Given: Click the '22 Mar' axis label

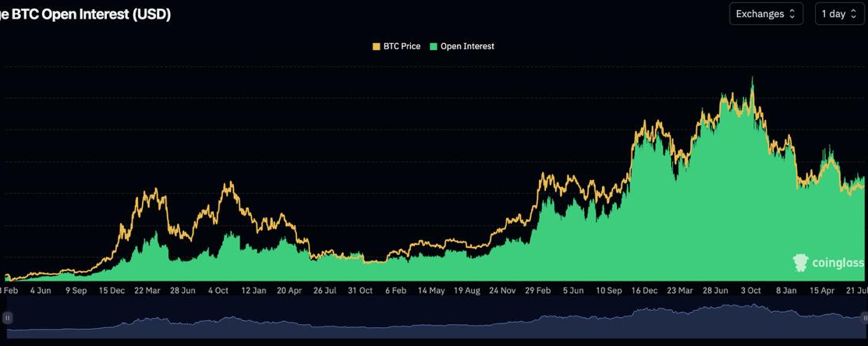Looking at the screenshot, I should [x=147, y=290].
